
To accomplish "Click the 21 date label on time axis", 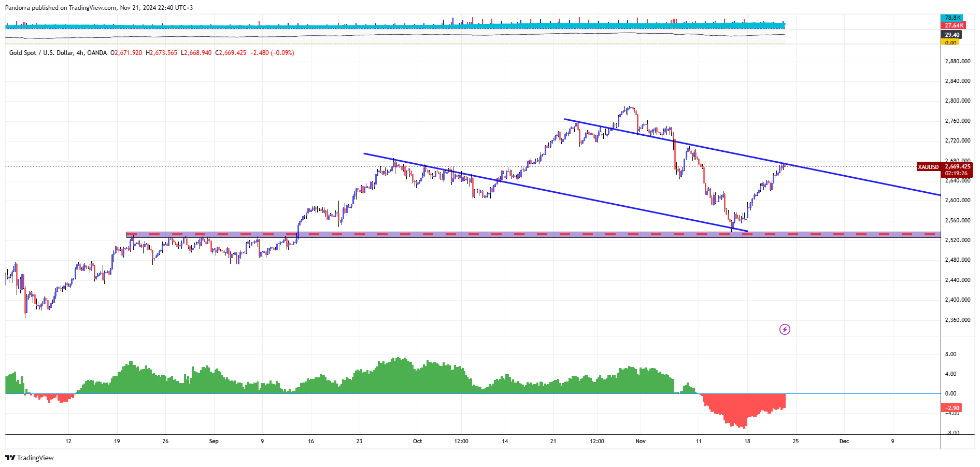I will pyautogui.click(x=553, y=441).
